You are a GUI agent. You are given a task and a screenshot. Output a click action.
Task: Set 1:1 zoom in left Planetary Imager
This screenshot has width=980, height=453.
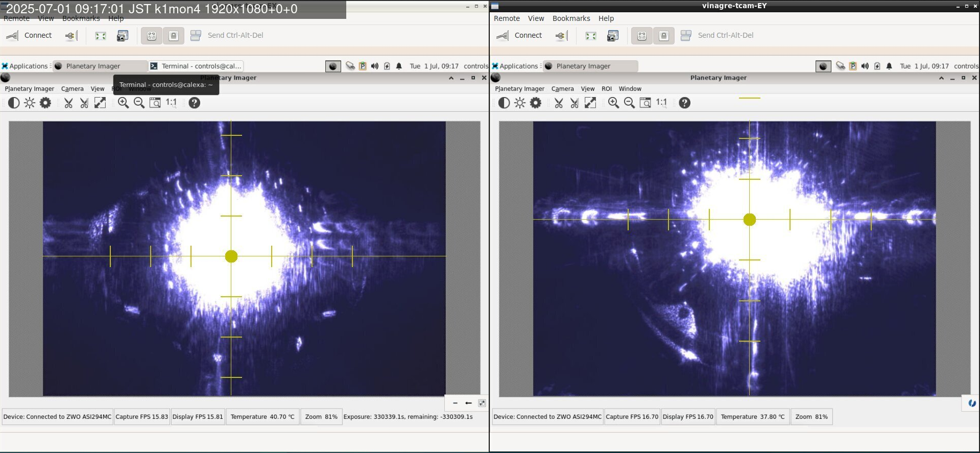tap(171, 103)
